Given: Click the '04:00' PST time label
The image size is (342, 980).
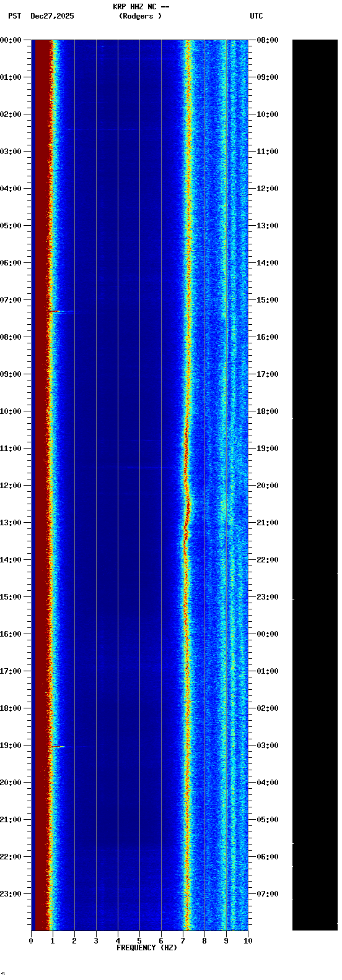Looking at the screenshot, I should (11, 189).
